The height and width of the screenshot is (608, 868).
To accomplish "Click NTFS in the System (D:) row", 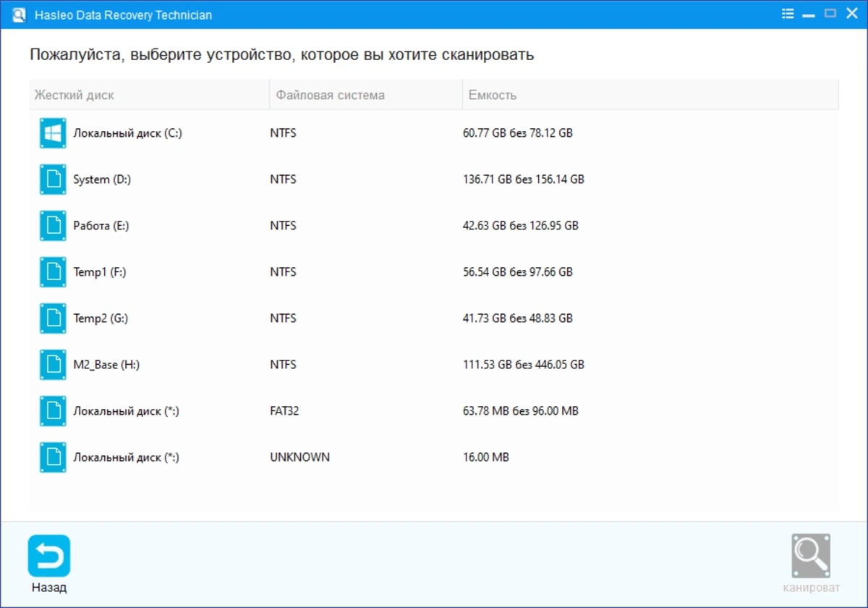I will tap(284, 180).
